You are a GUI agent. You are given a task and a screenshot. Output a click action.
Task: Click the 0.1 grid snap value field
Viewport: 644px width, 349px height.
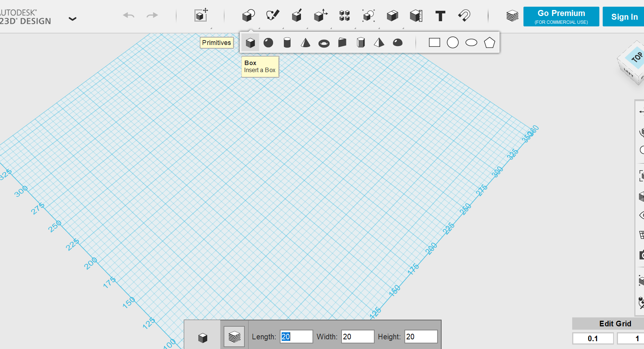click(x=593, y=339)
